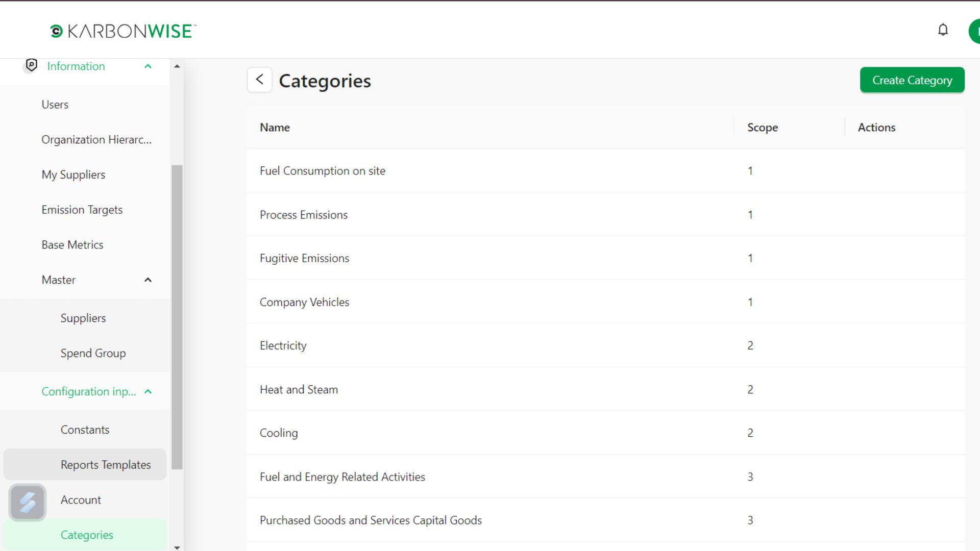Collapse the Information section
Screen dimensions: 980x551
148,66
